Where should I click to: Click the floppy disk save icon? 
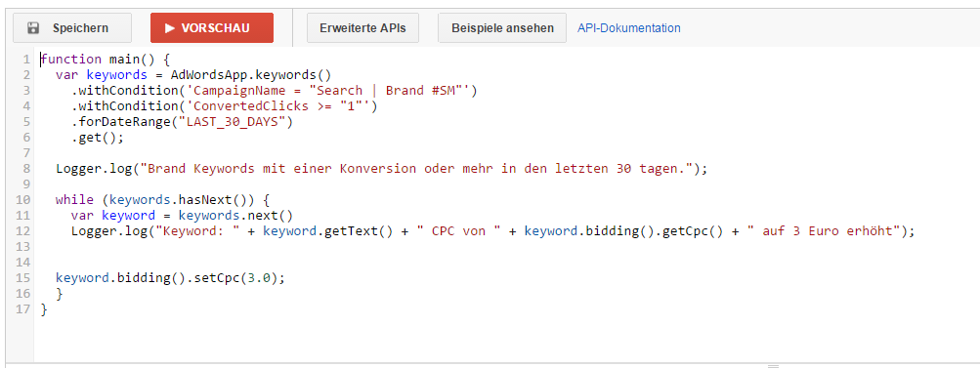point(34,28)
